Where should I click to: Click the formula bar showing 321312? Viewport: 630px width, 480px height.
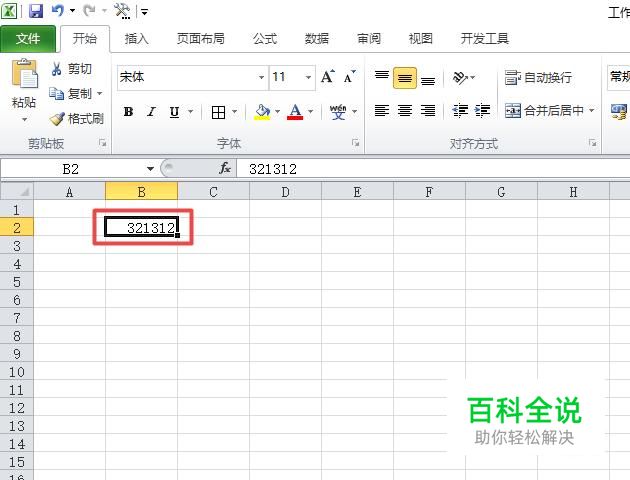click(433, 169)
